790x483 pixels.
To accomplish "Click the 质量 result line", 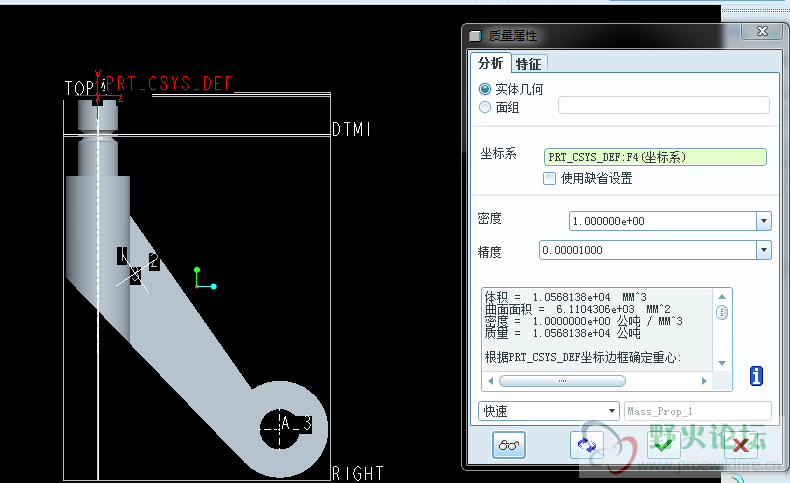I will tap(562, 333).
